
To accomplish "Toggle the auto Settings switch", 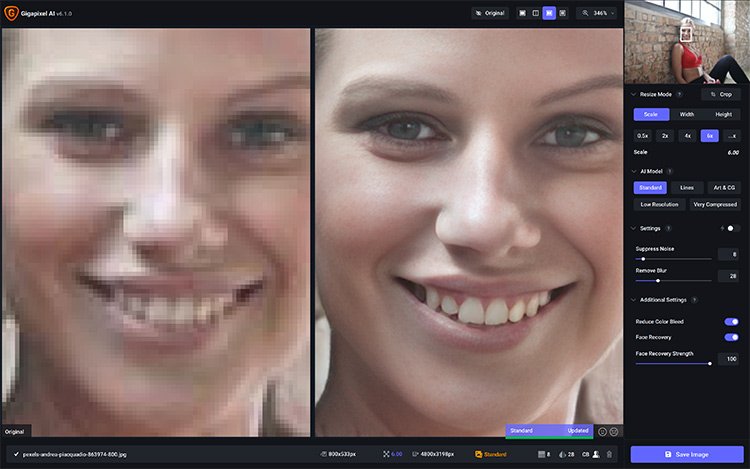I will tap(731, 229).
